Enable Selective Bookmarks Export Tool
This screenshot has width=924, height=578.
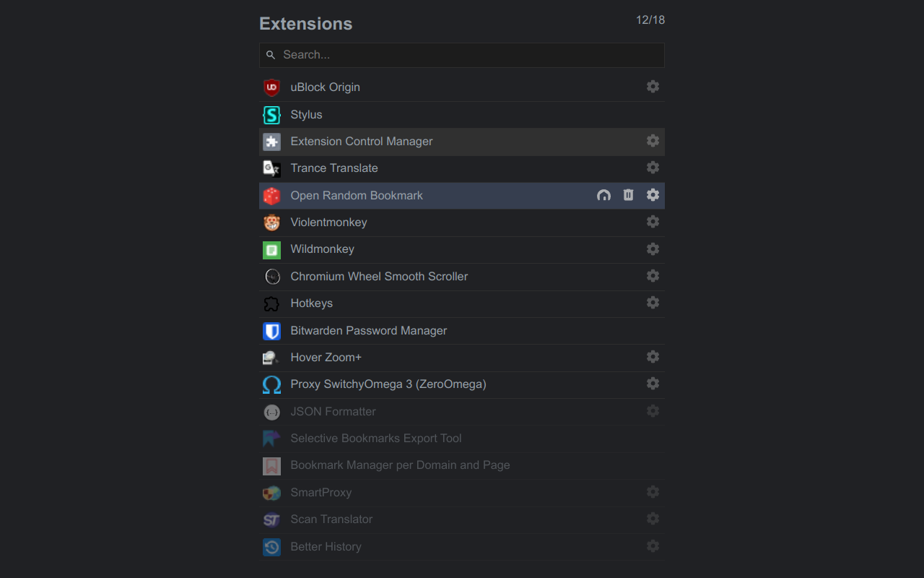click(x=462, y=439)
